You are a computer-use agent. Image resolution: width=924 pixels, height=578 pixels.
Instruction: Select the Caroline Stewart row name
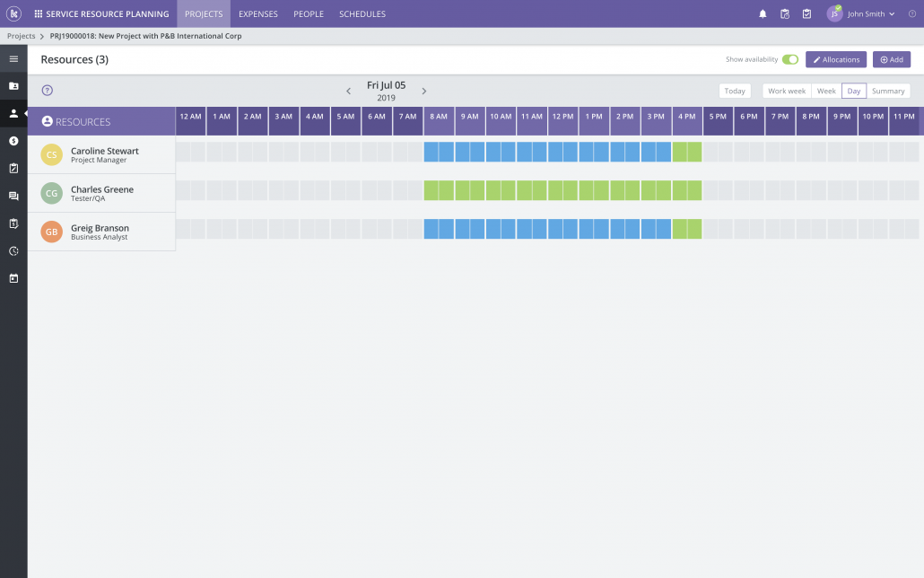point(105,151)
